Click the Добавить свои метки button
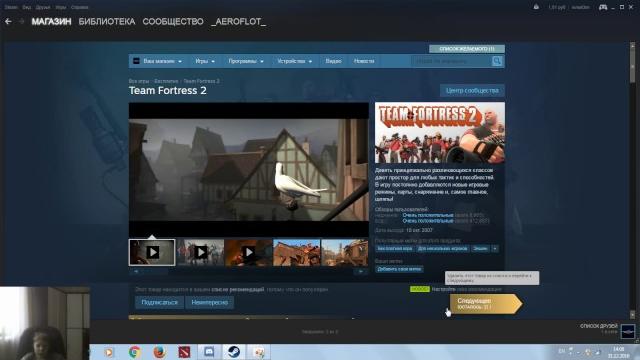 (x=399, y=269)
